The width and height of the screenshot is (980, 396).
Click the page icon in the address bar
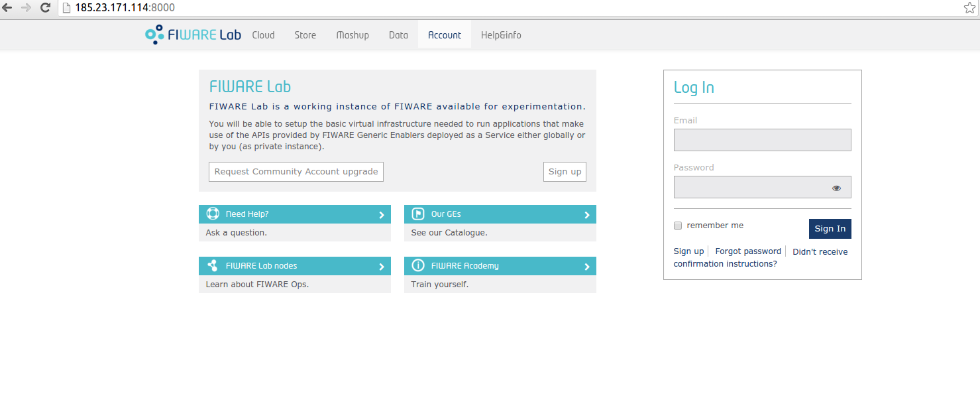pos(66,8)
